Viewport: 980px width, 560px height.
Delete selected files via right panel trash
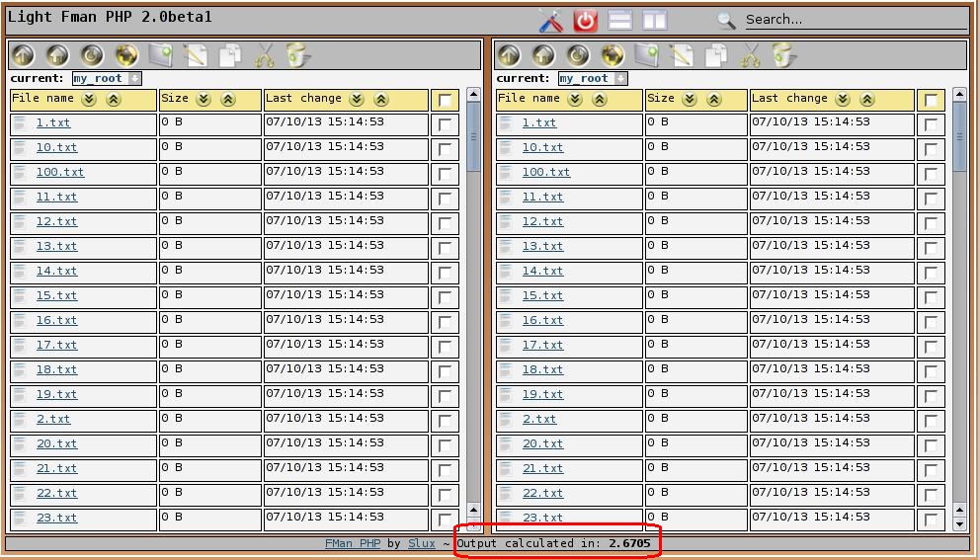click(784, 55)
